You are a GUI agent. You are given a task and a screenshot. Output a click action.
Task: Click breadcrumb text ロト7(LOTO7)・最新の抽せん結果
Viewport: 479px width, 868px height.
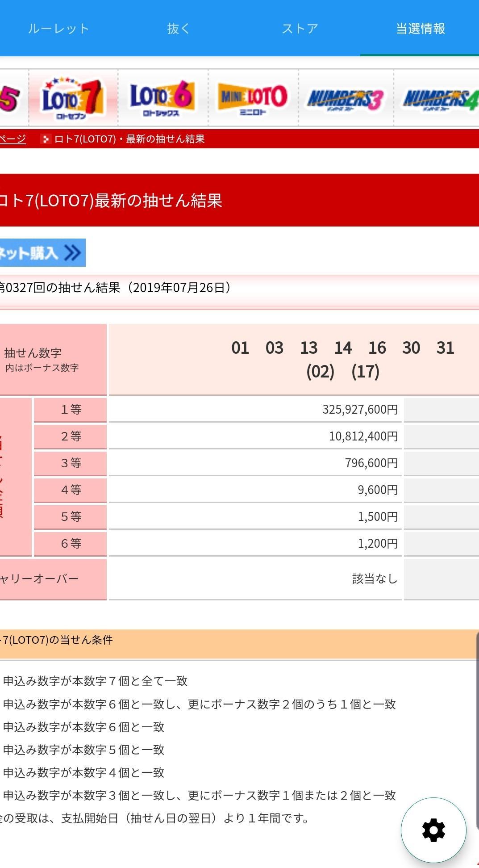point(129,139)
